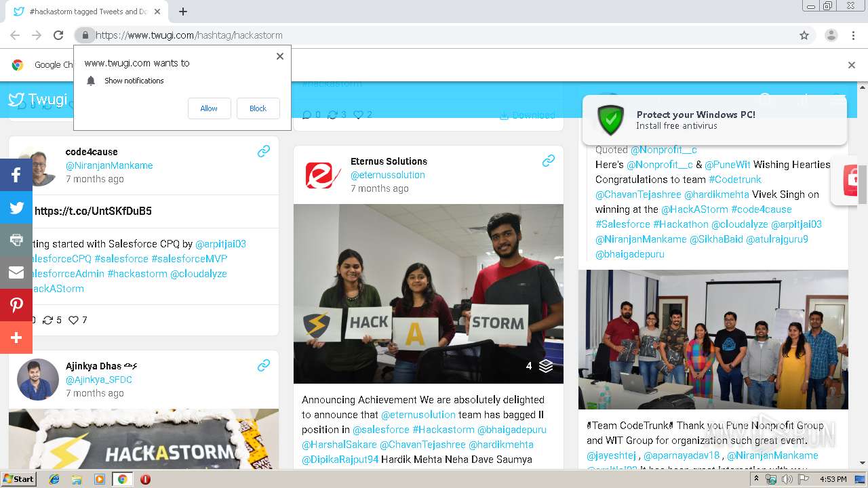Close the #hackastorm browser tab
The width and height of the screenshot is (868, 488).
(157, 12)
